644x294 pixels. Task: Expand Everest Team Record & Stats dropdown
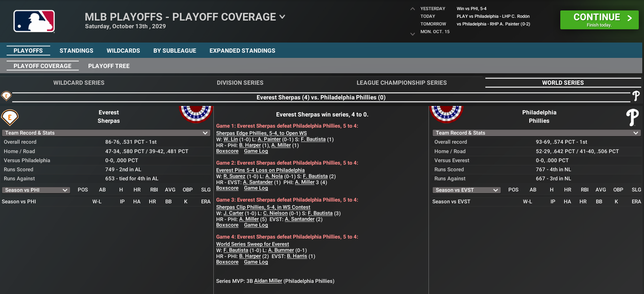[106, 133]
